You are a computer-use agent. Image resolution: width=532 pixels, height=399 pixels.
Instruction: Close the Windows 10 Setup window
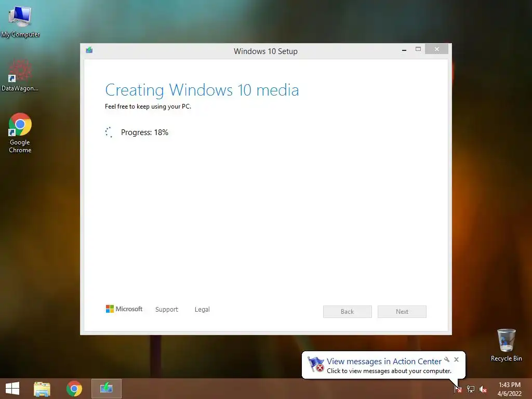[436, 49]
